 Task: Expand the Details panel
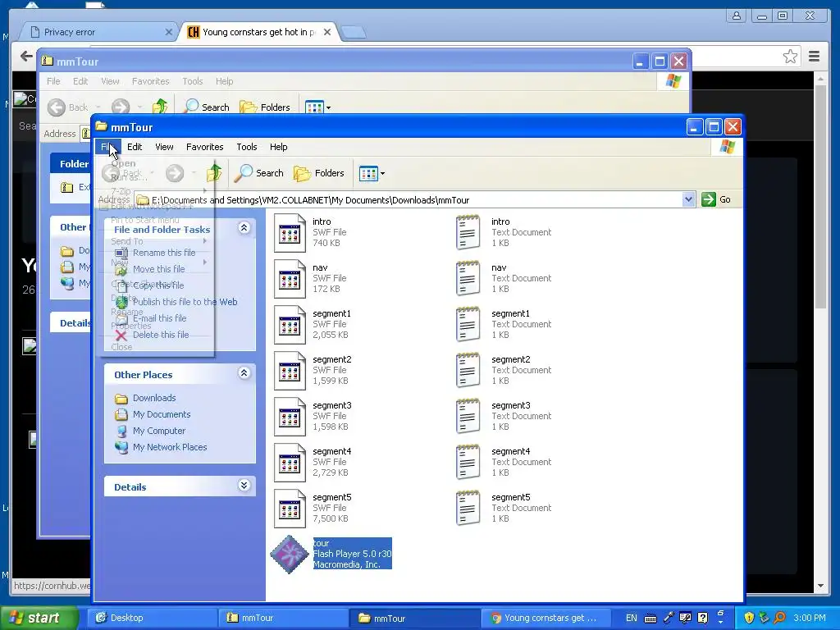click(244, 486)
